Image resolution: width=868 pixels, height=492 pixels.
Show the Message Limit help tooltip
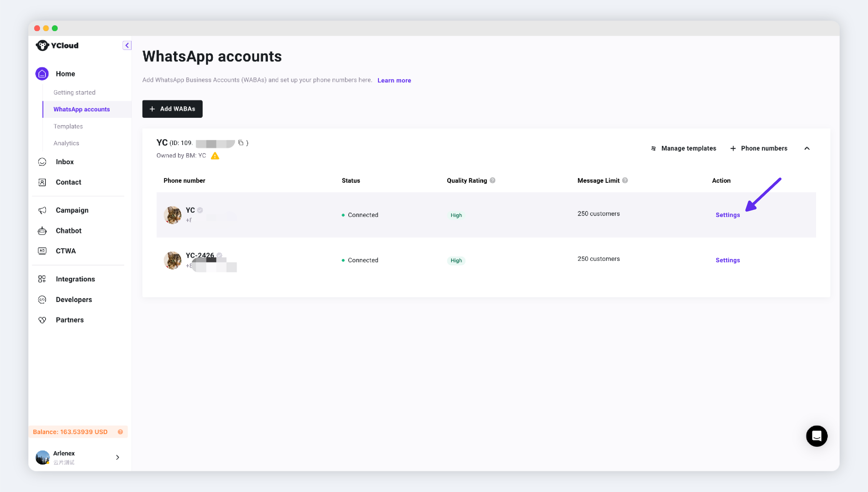click(625, 181)
